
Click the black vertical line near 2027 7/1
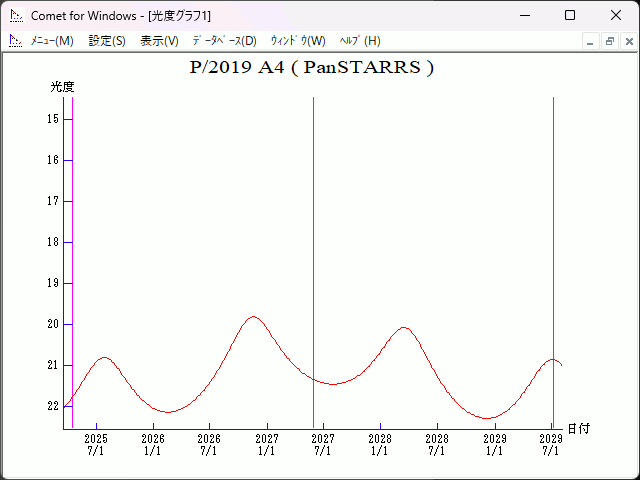313,250
